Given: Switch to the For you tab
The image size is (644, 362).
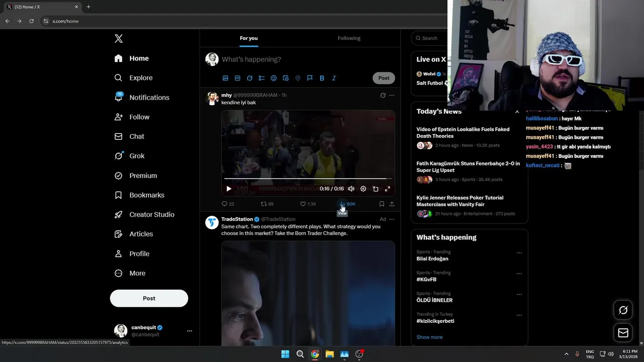Looking at the screenshot, I should pyautogui.click(x=249, y=38).
